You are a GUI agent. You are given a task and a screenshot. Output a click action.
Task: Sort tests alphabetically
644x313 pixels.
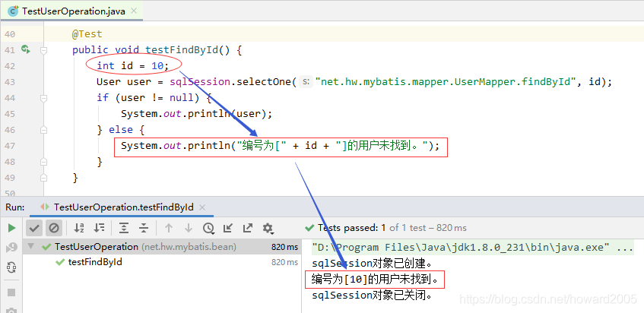pyautogui.click(x=79, y=228)
